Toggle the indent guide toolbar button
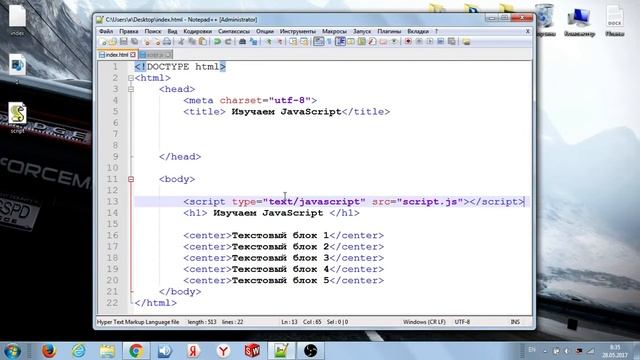The height and width of the screenshot is (360, 640). 340,42
